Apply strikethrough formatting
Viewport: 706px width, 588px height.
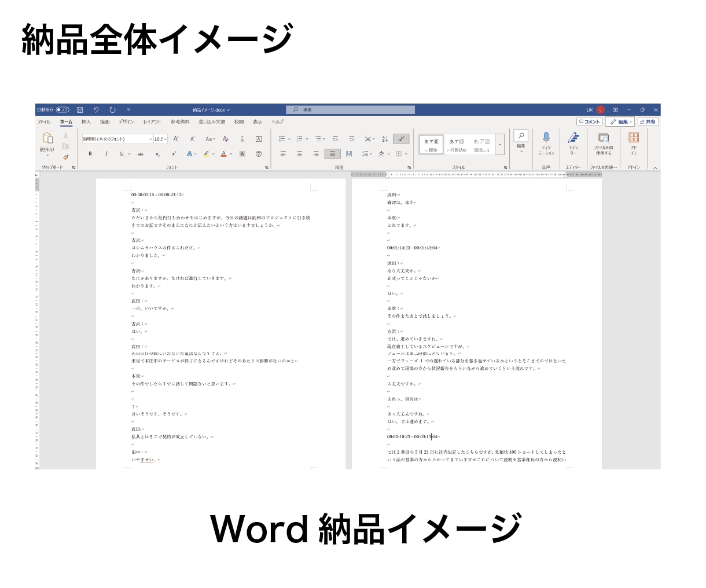click(141, 154)
